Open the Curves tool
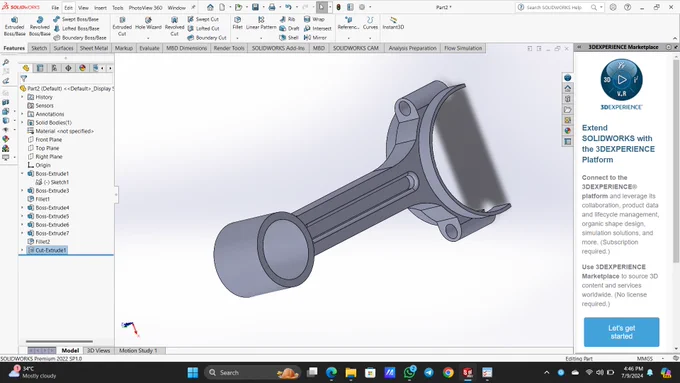The image size is (680, 383). coord(370,23)
